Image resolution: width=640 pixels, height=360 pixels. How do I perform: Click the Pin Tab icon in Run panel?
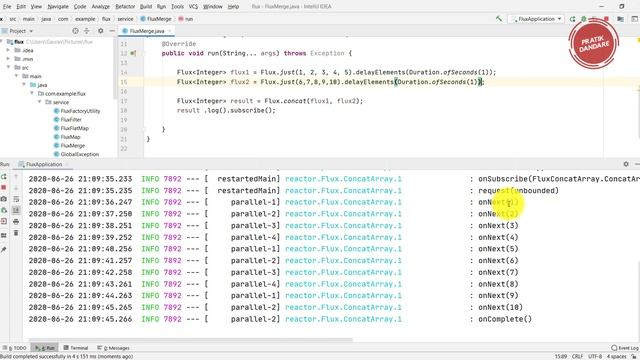point(4,249)
